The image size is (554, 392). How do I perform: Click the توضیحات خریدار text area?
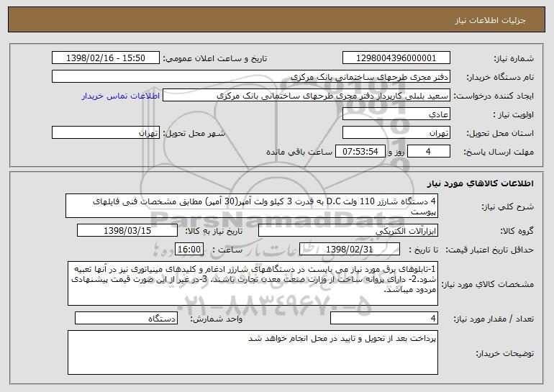[253, 352]
